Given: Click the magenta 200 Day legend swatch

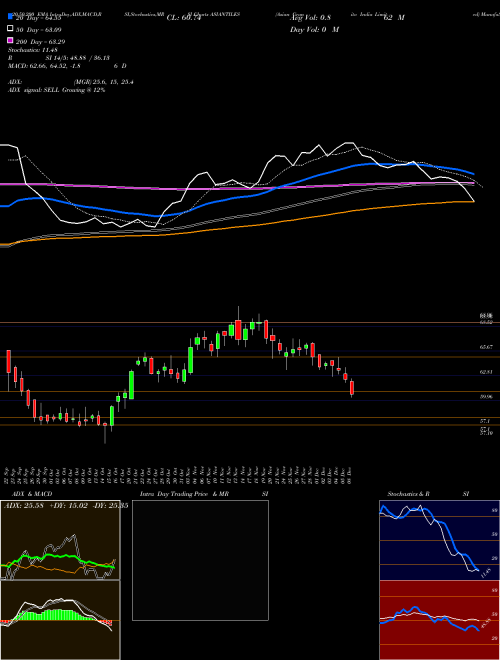Looking at the screenshot, I should point(10,40).
